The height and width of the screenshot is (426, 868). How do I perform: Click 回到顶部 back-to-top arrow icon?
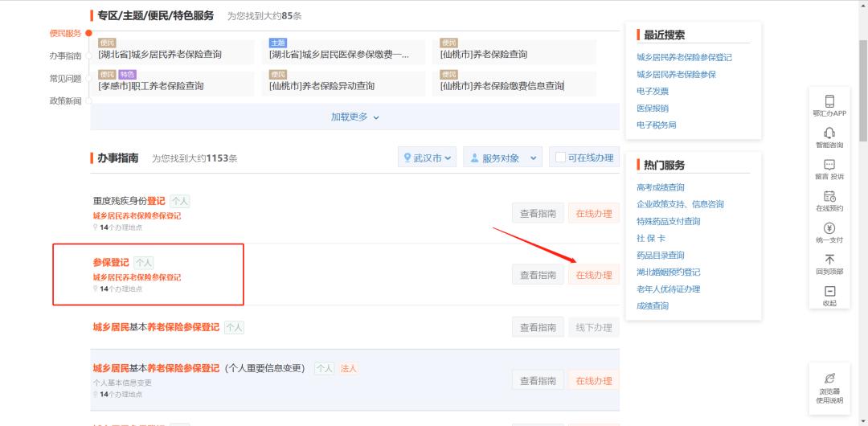(829, 260)
